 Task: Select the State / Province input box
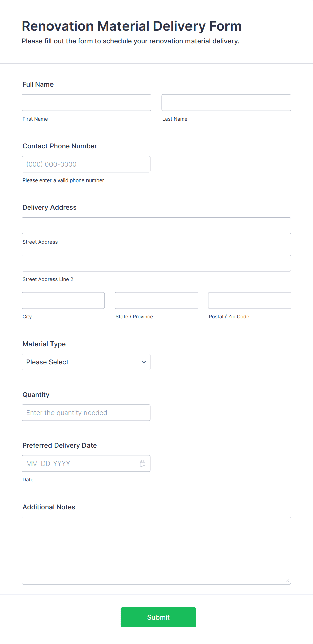[x=156, y=300]
